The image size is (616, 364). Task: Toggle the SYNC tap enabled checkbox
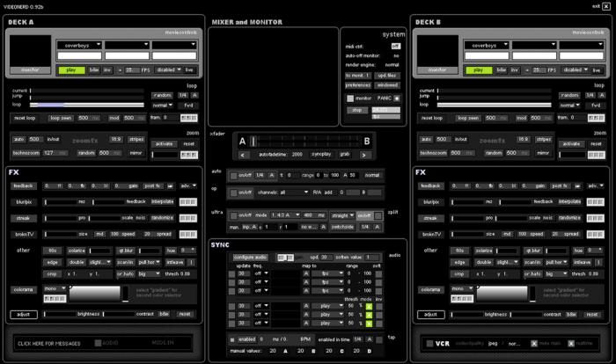click(232, 339)
